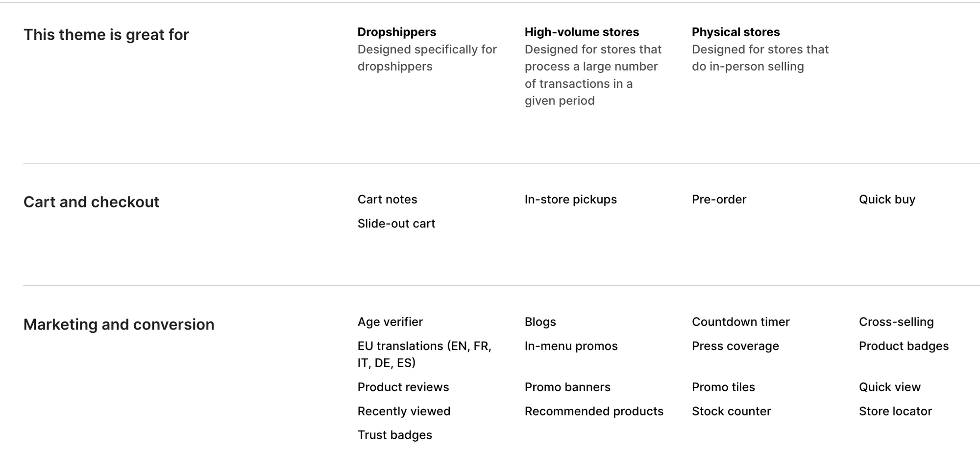Click the Trust badges feature

pyautogui.click(x=394, y=435)
